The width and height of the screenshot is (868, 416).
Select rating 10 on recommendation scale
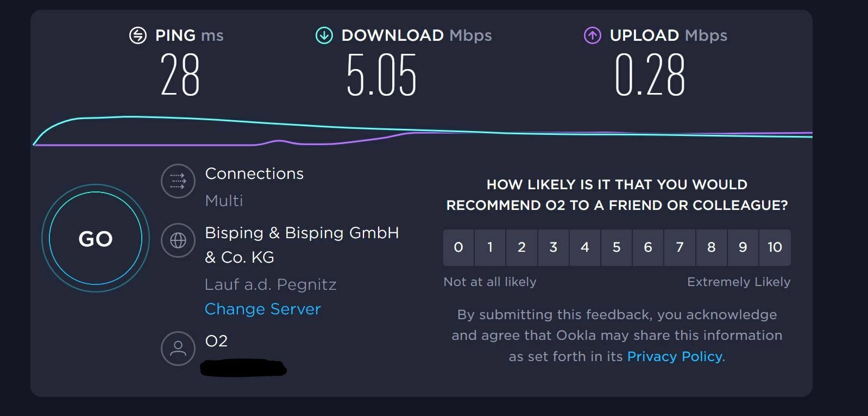click(x=775, y=247)
